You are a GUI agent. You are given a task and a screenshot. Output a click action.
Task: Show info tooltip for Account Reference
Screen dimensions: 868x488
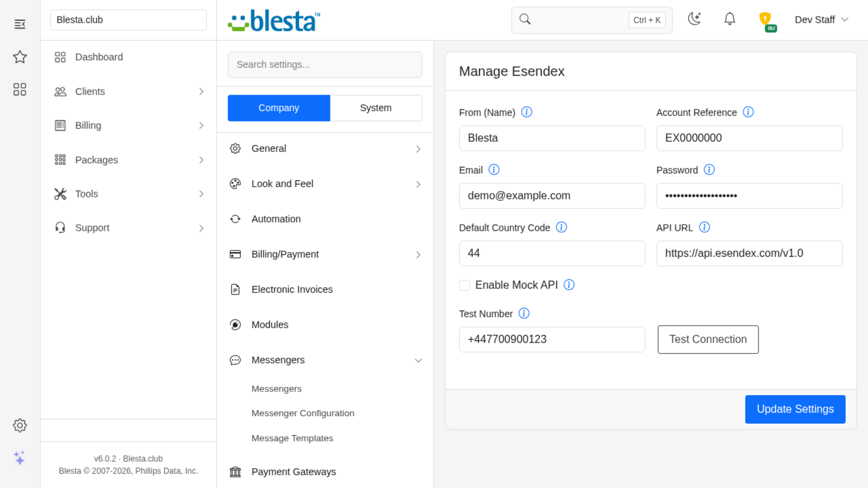click(748, 112)
